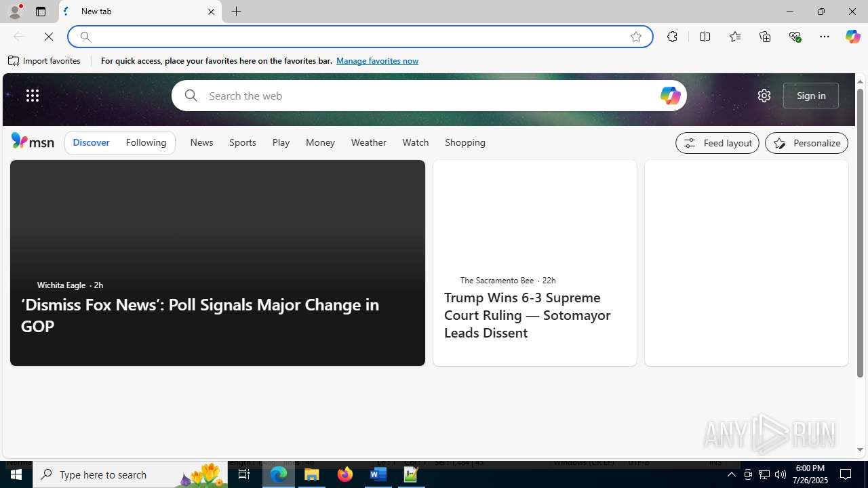Open the Collections panel
868x488 pixels.
[765, 37]
